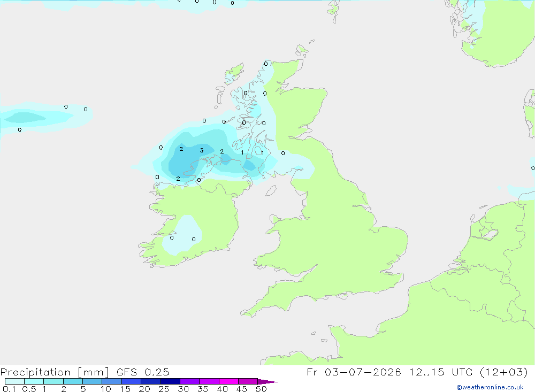Select the 45–50 mm legend color segment

pos(248,381)
